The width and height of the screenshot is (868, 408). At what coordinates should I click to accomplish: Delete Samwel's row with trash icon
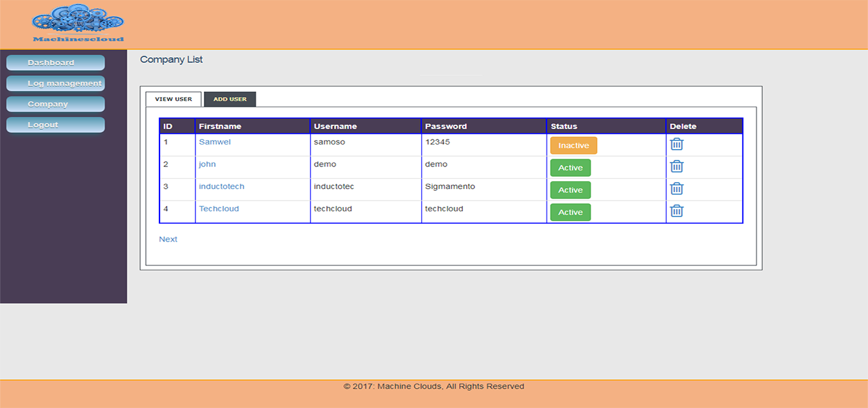coord(676,144)
